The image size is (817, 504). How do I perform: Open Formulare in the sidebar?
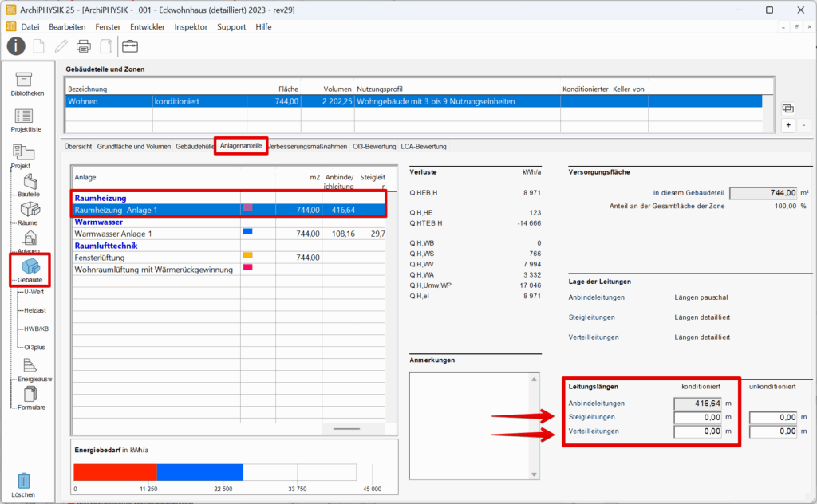tap(31, 399)
